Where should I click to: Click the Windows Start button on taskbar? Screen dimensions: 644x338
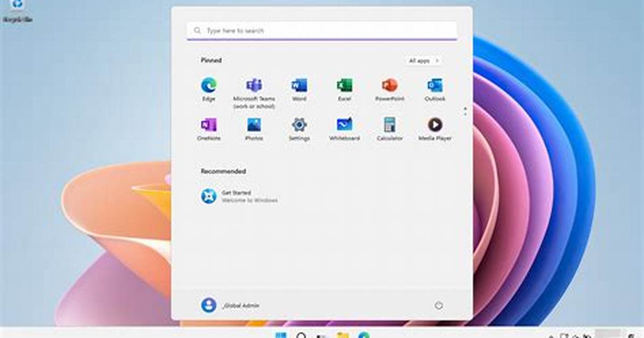click(281, 335)
